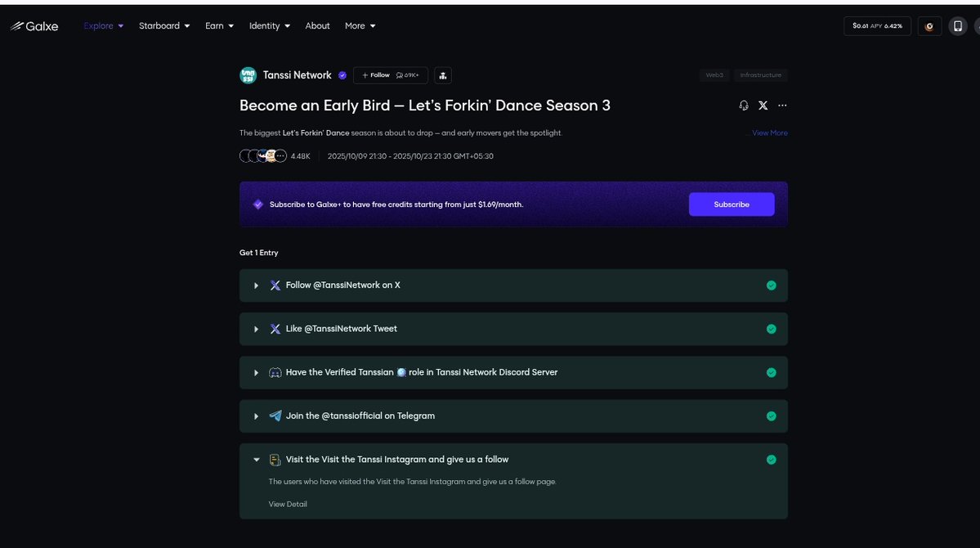Select the Web3 tag
980x548 pixels.
point(714,75)
